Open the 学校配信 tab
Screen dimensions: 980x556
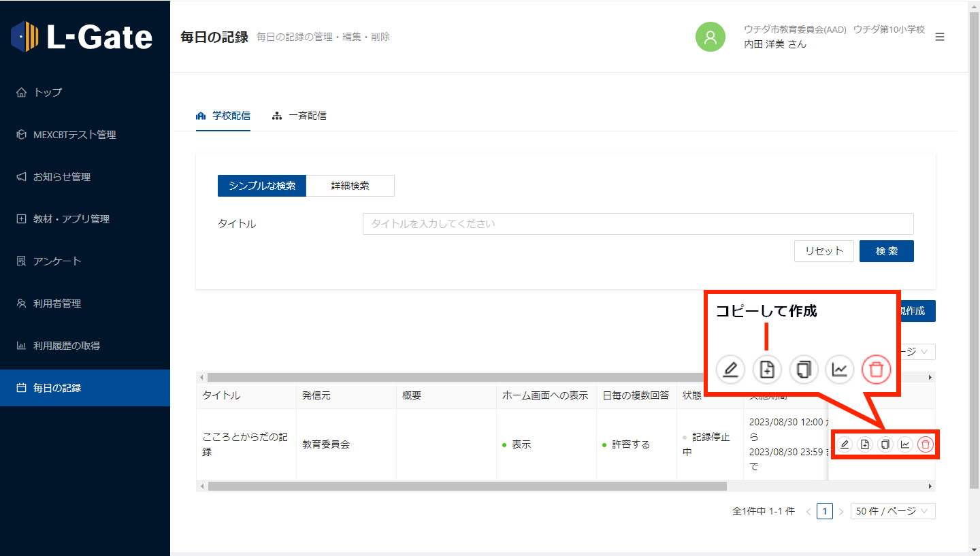pos(223,116)
